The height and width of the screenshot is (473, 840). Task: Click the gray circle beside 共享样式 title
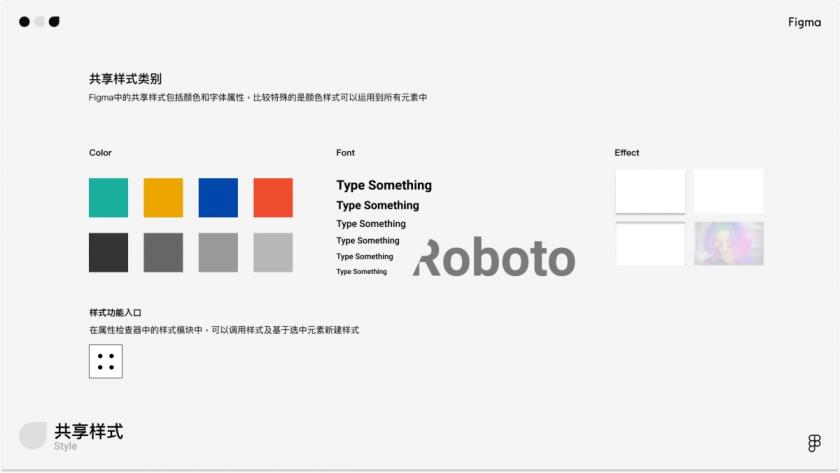33,436
